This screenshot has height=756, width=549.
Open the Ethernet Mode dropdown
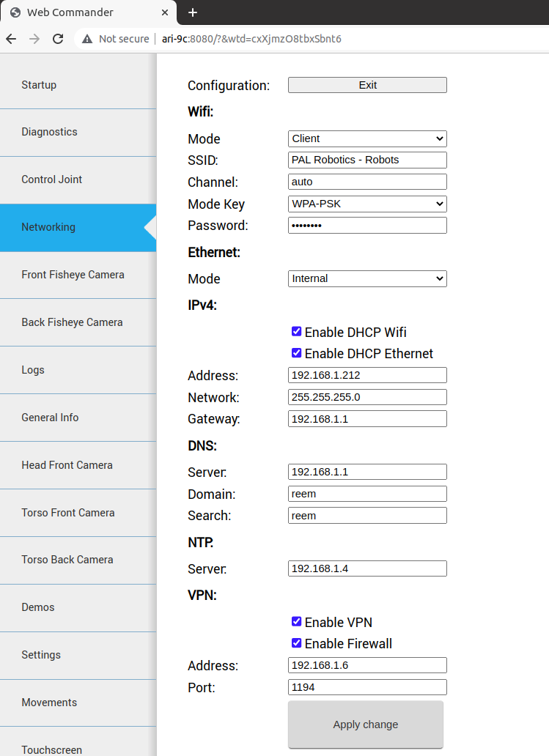367,278
